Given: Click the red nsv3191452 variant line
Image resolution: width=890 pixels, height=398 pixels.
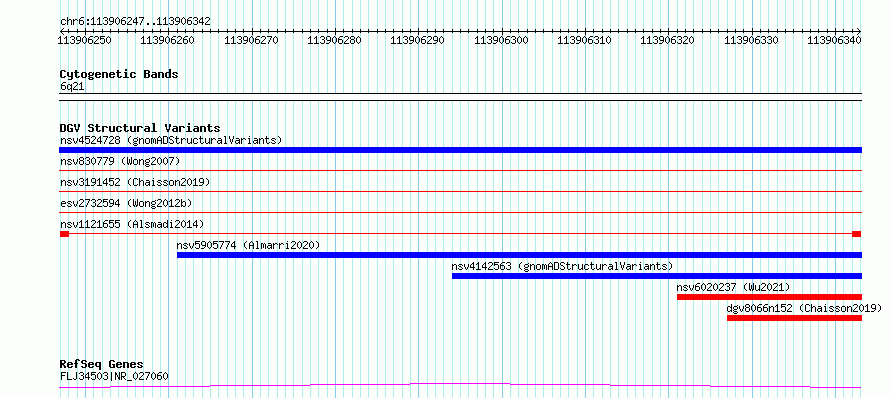Looking at the screenshot, I should pos(460,191).
